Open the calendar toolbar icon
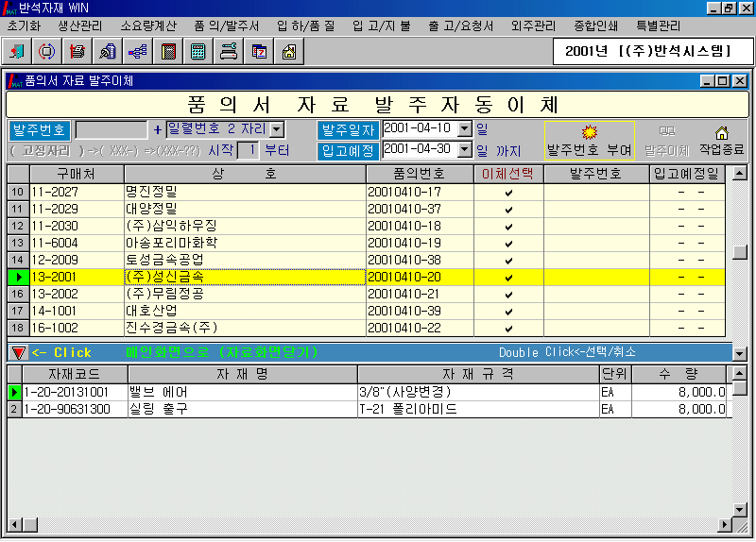756x542 pixels. point(259,52)
